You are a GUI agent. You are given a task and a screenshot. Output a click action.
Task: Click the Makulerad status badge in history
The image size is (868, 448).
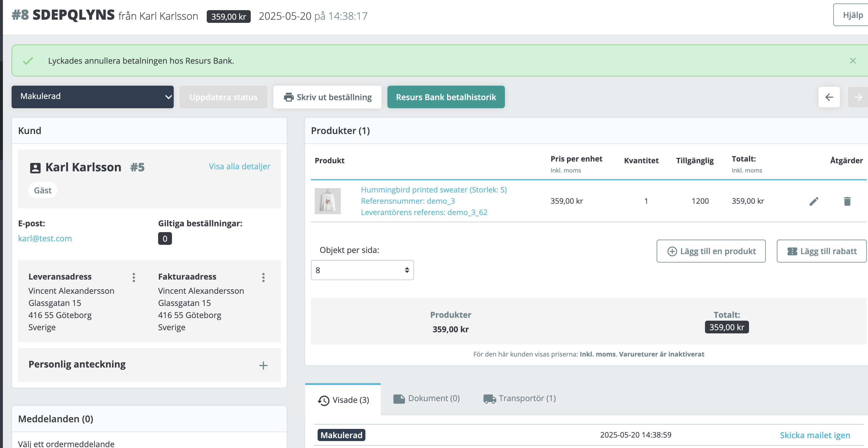tap(341, 435)
